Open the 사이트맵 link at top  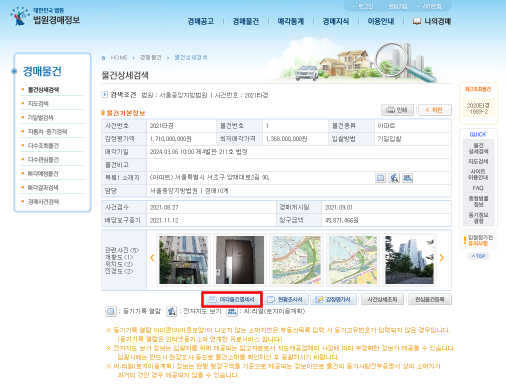click(432, 7)
